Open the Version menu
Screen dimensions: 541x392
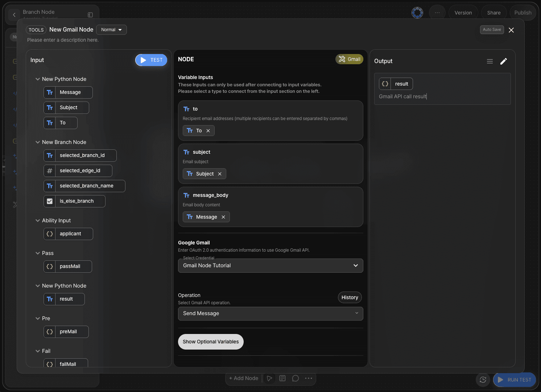[463, 13]
